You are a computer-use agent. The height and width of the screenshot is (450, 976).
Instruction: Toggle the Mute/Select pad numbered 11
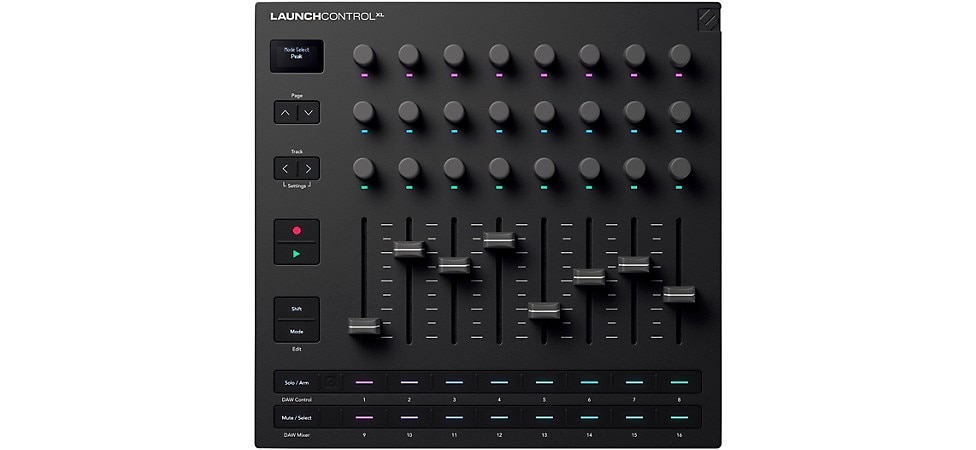click(454, 417)
